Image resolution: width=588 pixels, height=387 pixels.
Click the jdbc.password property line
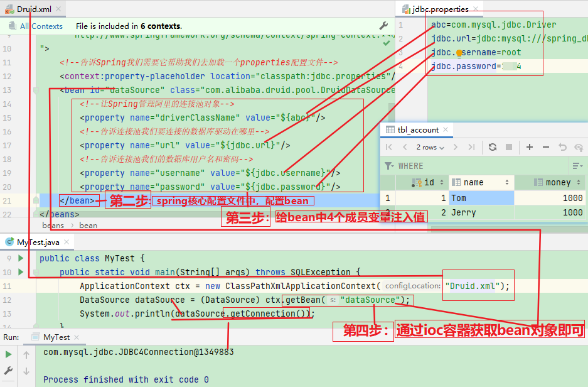click(476, 67)
